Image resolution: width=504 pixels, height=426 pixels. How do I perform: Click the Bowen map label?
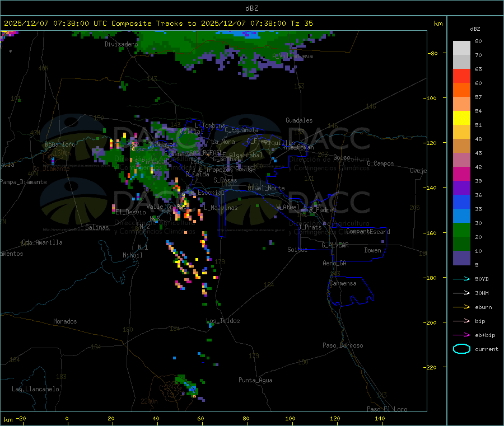point(372,250)
